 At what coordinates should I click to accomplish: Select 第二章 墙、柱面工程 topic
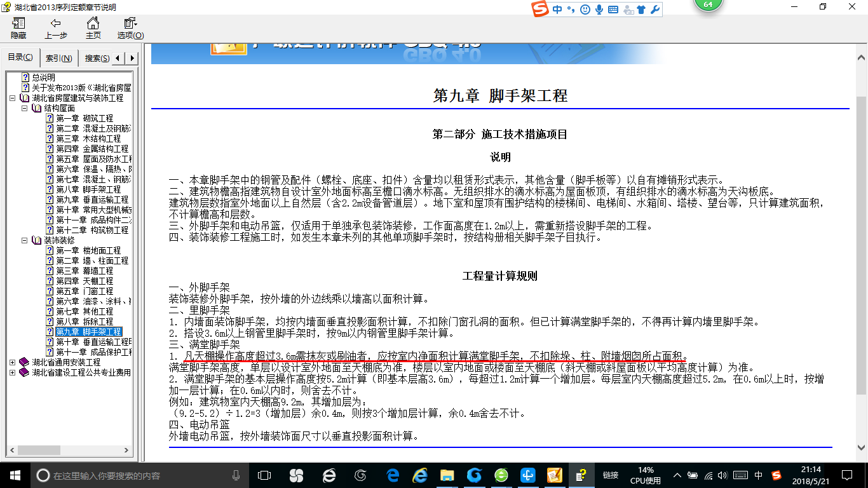tap(92, 261)
